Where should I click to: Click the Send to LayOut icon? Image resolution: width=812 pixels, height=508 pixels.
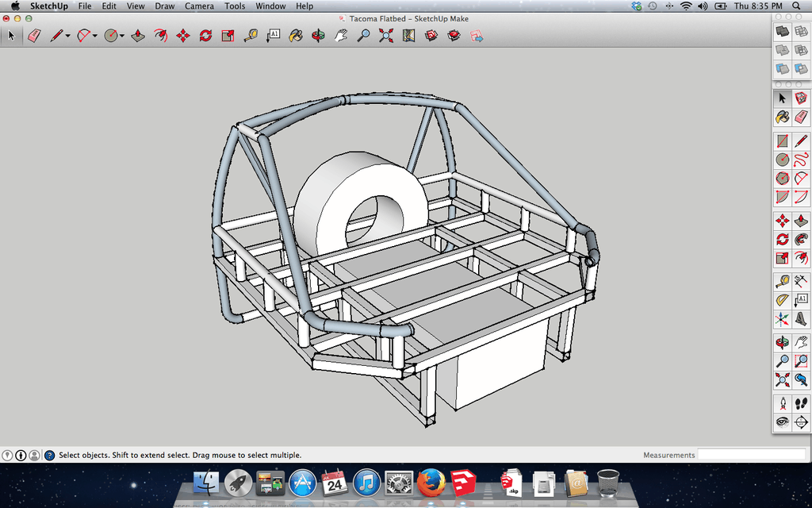tap(477, 36)
